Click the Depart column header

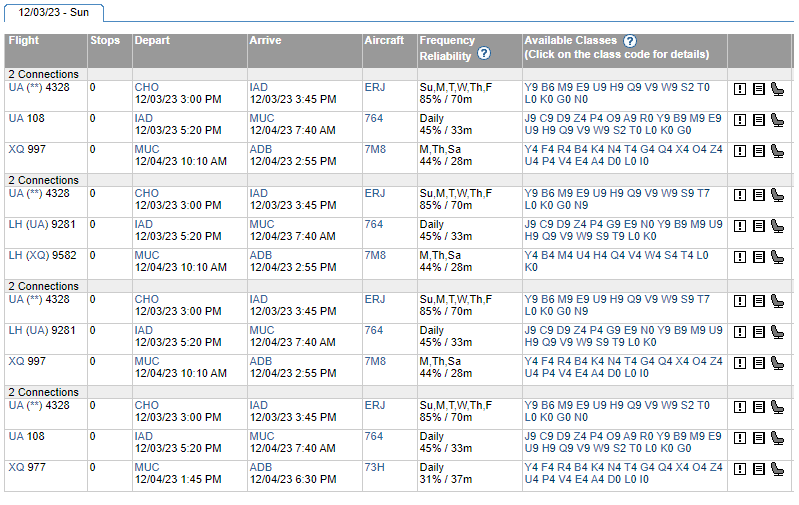click(x=152, y=41)
